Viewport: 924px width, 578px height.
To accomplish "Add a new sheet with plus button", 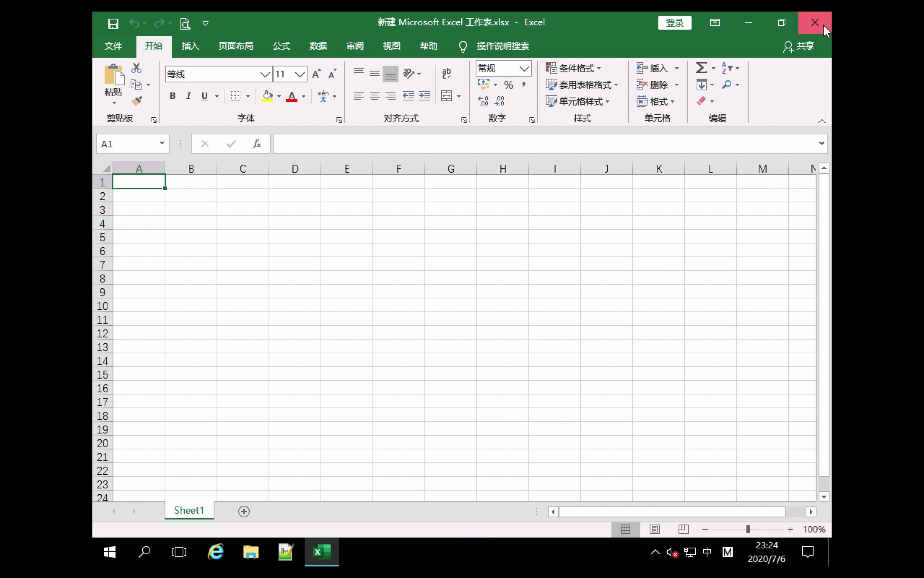I will click(x=244, y=511).
